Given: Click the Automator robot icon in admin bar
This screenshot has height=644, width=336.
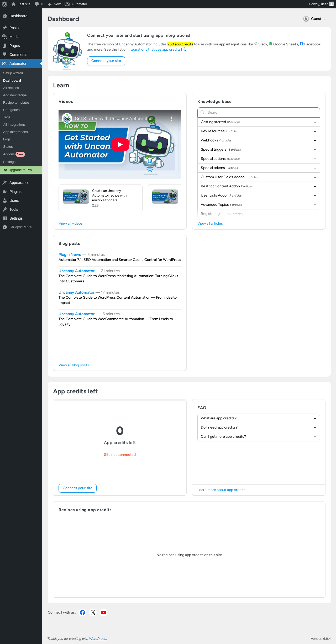Looking at the screenshot, I should (67, 4).
